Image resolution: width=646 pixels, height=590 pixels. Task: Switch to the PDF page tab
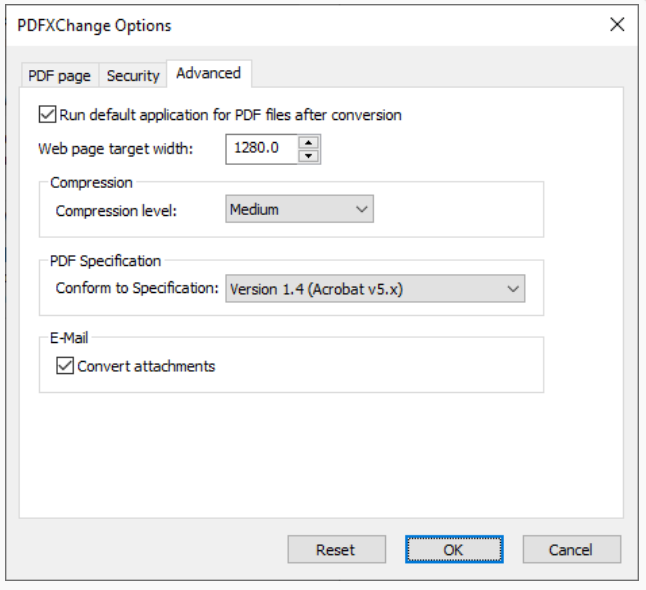coord(59,75)
